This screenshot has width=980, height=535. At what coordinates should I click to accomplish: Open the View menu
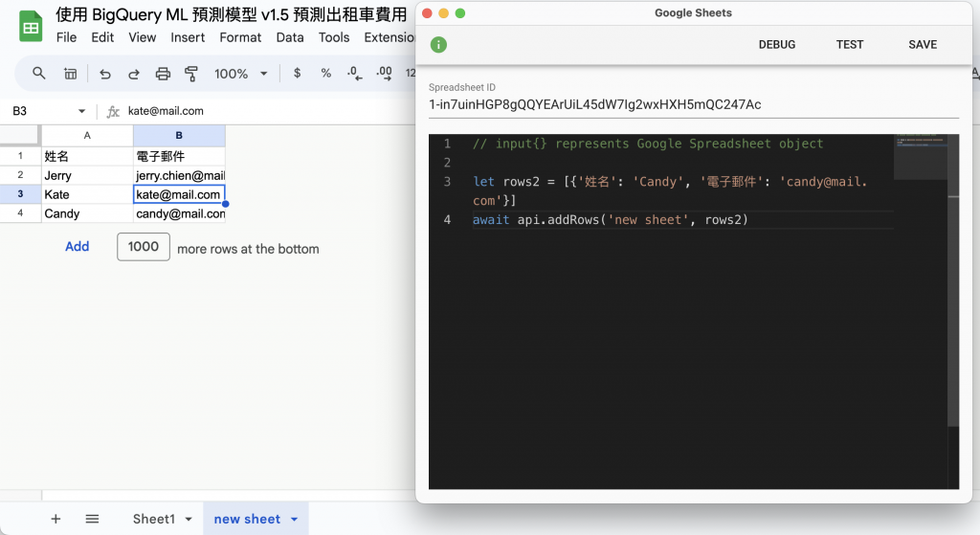(143, 37)
